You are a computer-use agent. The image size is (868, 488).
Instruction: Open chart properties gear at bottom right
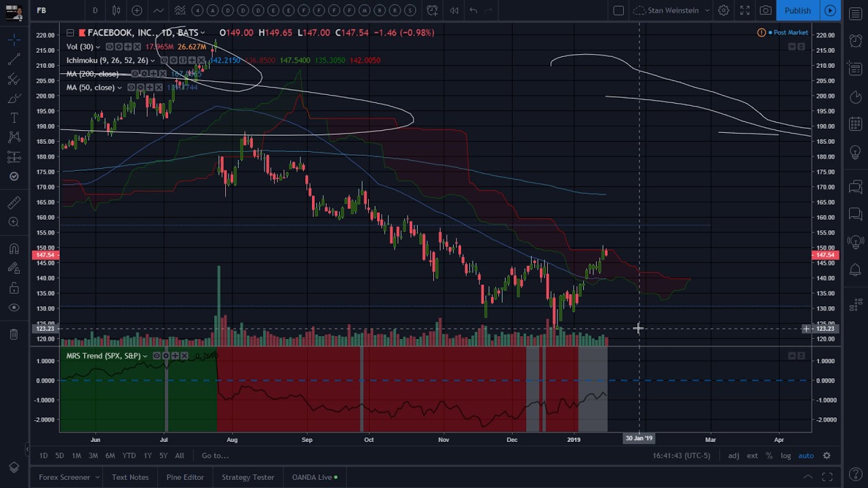point(827,455)
